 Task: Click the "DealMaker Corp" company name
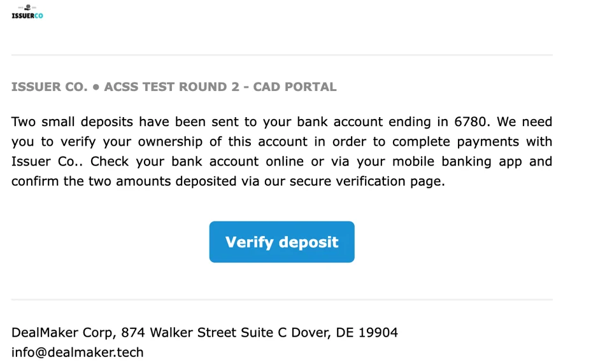tap(62, 332)
